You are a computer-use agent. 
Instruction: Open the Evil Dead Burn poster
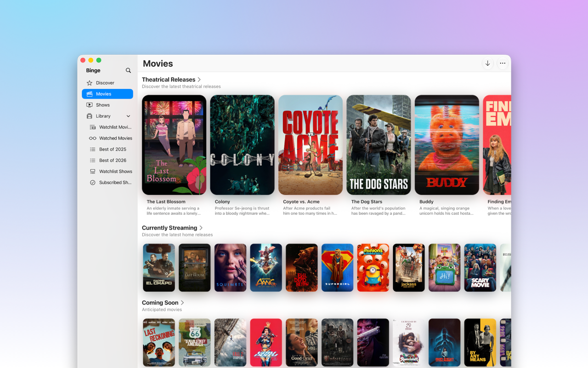coord(302,268)
